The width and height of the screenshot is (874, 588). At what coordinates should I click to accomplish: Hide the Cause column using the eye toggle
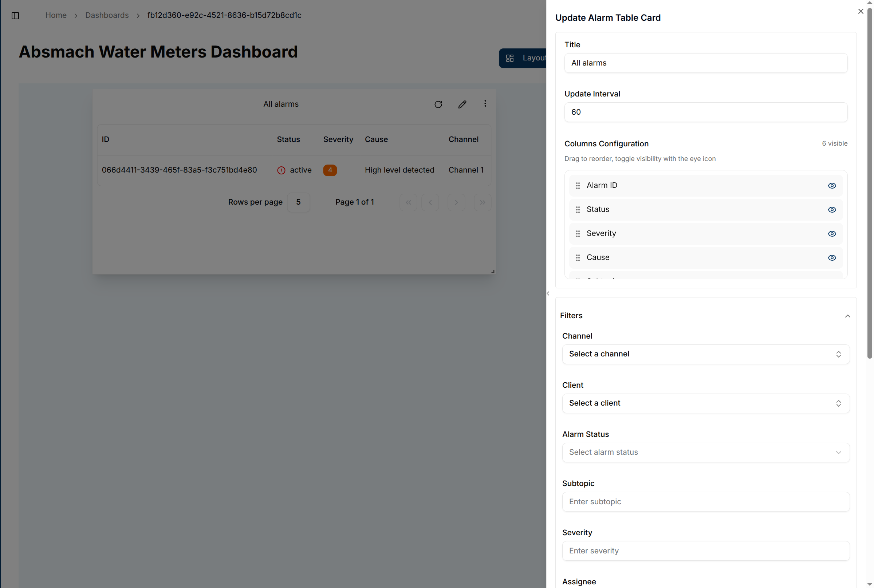[832, 258]
